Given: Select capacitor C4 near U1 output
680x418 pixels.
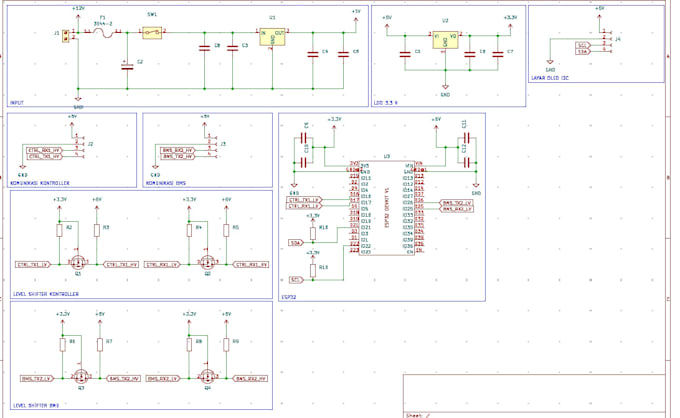Looking at the screenshot, I should 313,55.
